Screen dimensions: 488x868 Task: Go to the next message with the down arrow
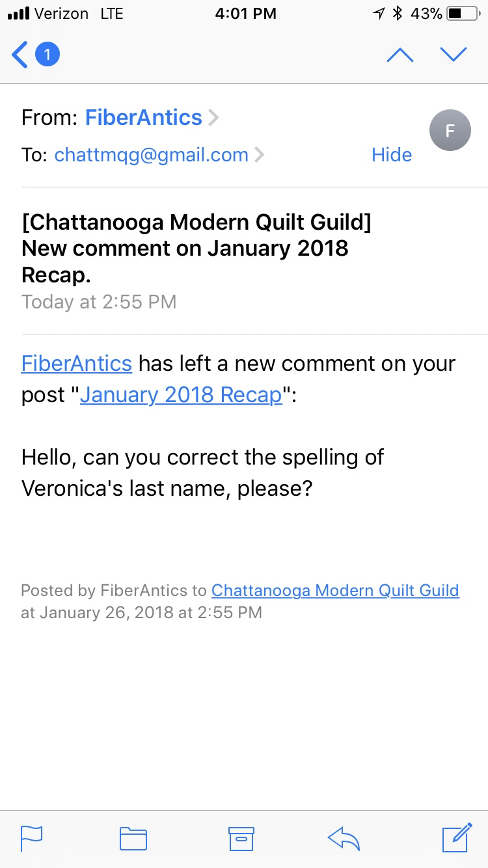click(454, 55)
